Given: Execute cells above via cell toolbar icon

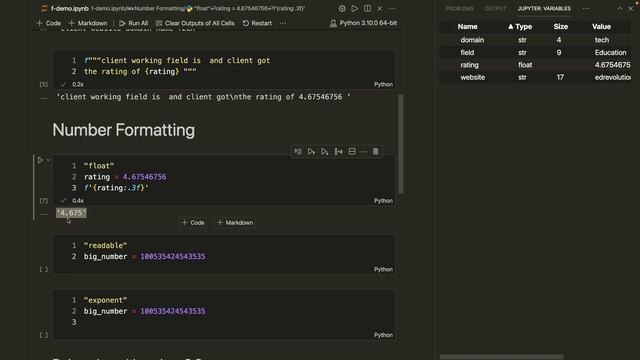Looking at the screenshot, I should (x=311, y=151).
